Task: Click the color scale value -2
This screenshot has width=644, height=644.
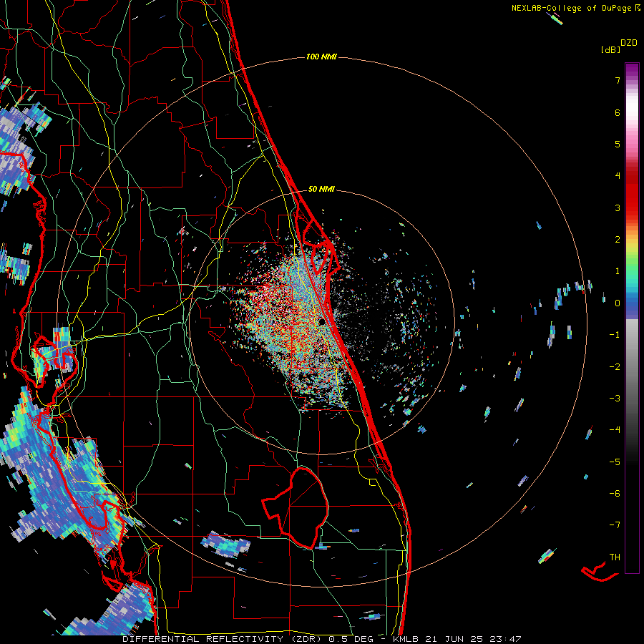Action: (615, 367)
